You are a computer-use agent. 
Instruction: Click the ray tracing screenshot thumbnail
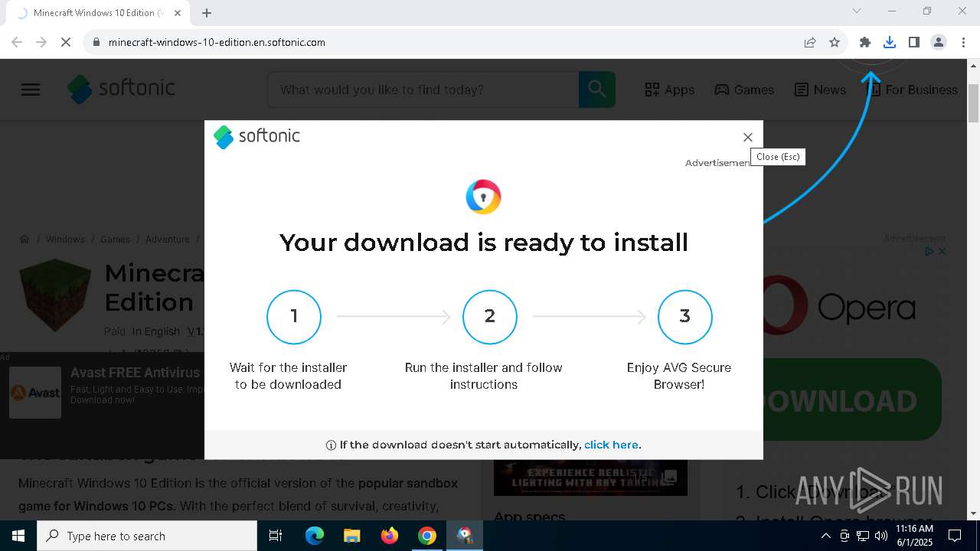click(590, 478)
